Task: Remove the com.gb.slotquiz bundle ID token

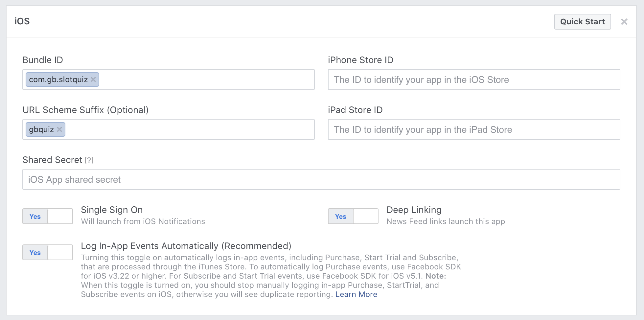Action: 93,80
